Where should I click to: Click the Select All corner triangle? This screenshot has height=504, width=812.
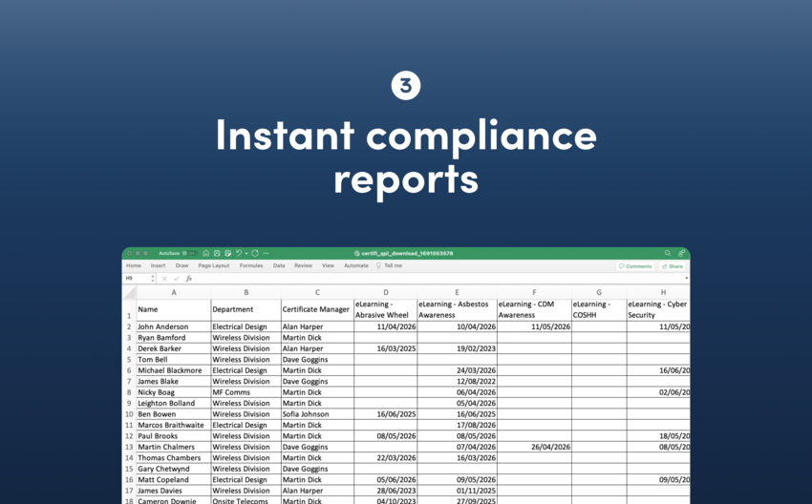point(130,292)
